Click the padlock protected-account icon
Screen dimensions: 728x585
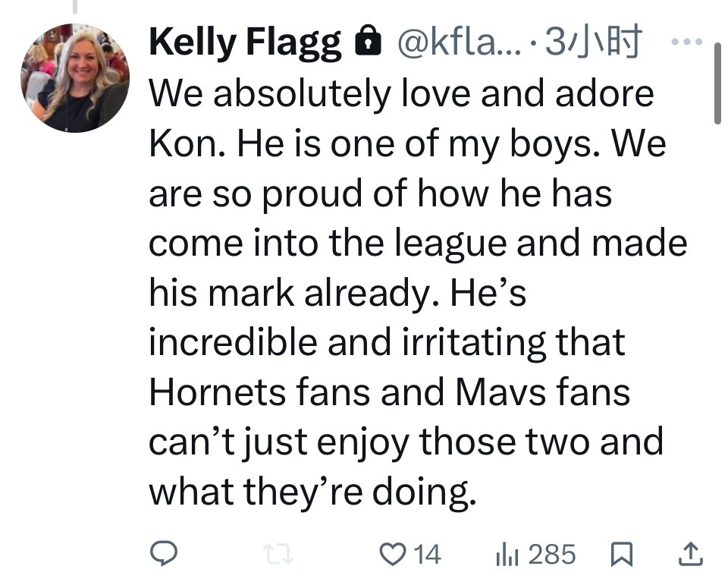(367, 42)
